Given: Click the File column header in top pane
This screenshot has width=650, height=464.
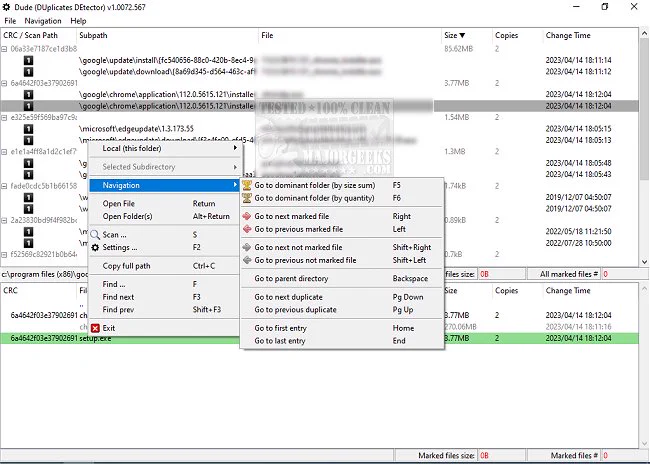Looking at the screenshot, I should pos(350,35).
